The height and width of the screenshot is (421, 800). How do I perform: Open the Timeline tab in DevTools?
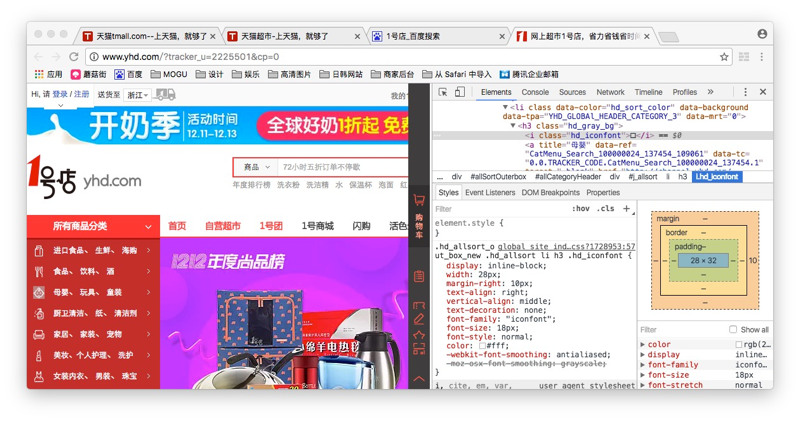[648, 92]
